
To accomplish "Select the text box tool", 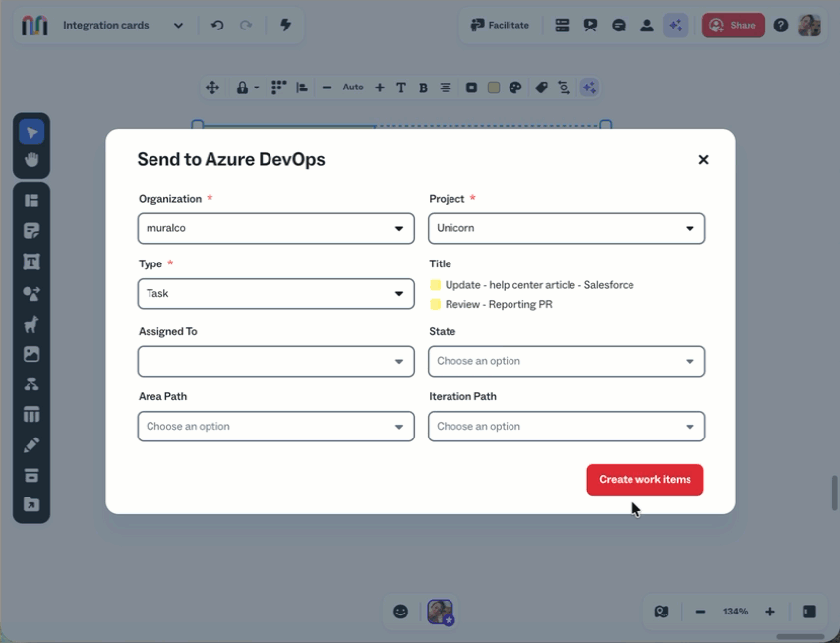I will tap(31, 262).
